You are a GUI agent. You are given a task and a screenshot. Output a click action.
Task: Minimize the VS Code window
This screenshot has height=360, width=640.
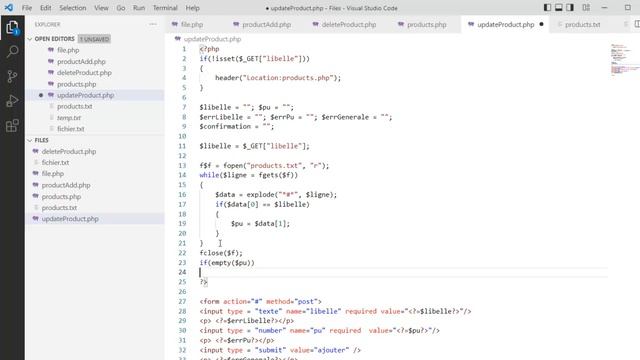pos(604,8)
